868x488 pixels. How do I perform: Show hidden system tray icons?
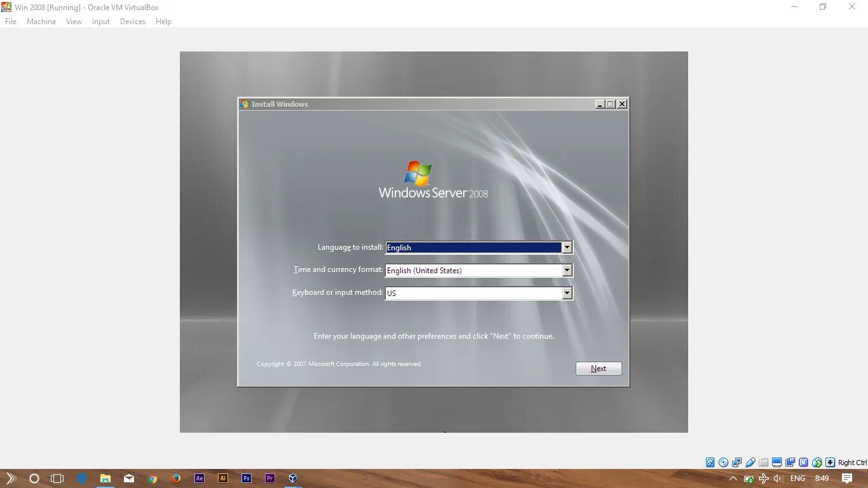[x=733, y=478]
